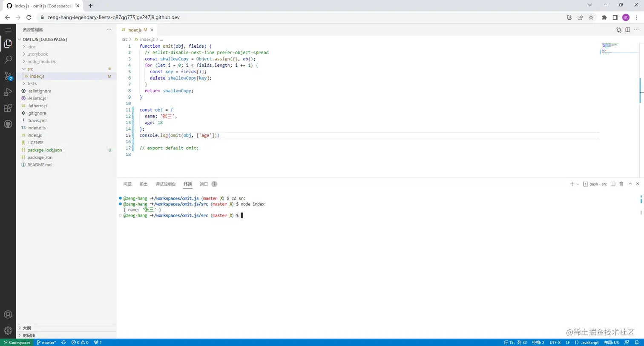Click the master* branch in status bar

(46, 342)
